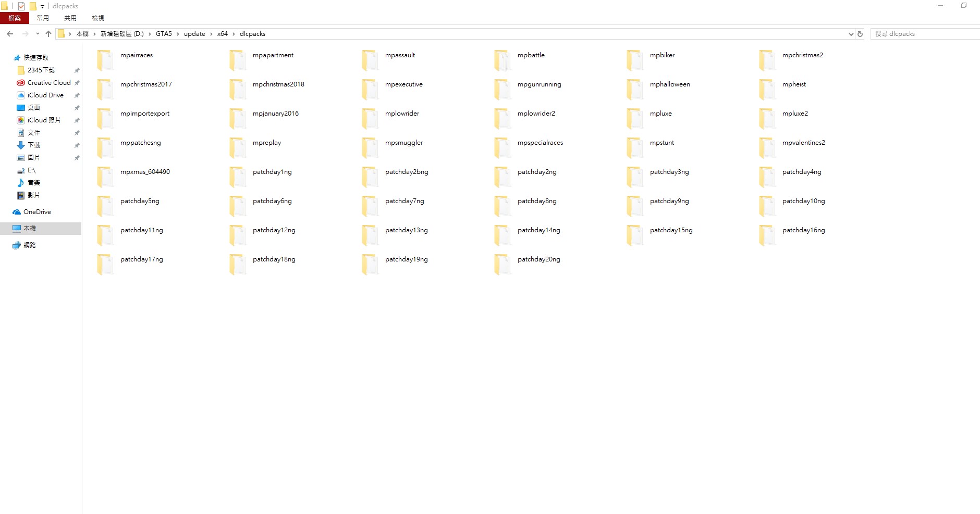The width and height of the screenshot is (980, 514).
Task: Select the mpapartment folder icon
Action: 238,60
